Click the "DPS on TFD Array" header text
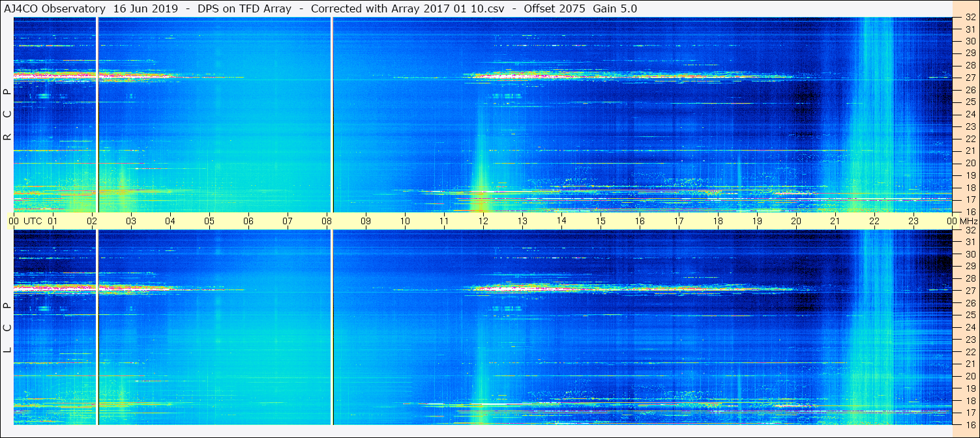The height and width of the screenshot is (438, 980). point(244,9)
